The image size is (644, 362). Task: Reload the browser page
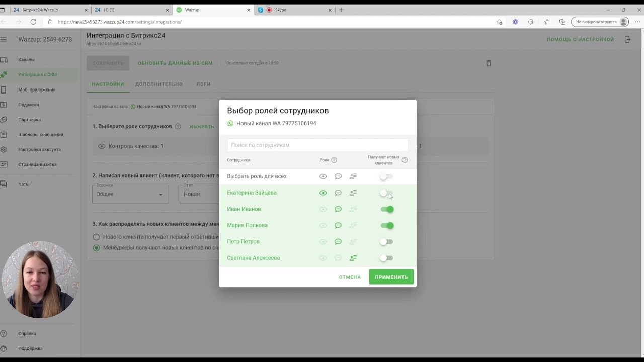33,22
